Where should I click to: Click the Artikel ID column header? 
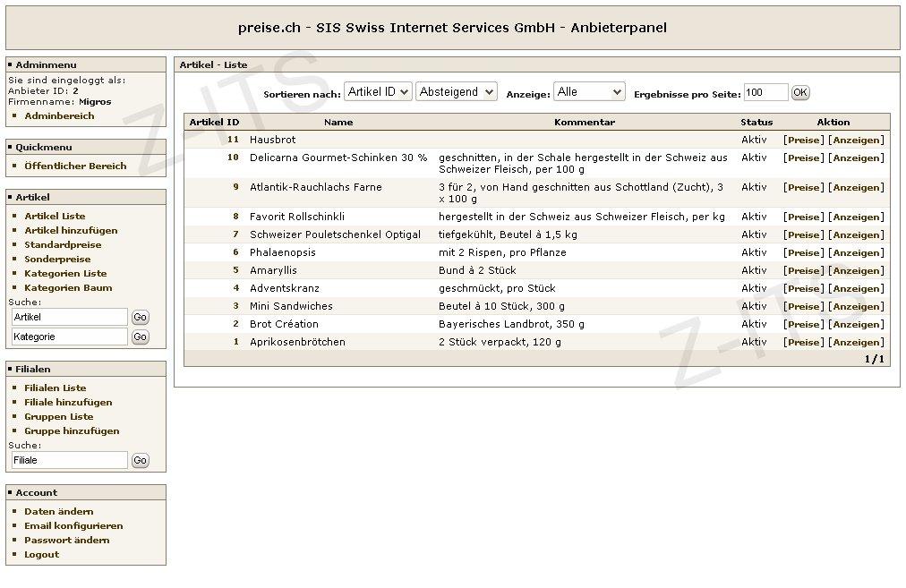[x=214, y=122]
